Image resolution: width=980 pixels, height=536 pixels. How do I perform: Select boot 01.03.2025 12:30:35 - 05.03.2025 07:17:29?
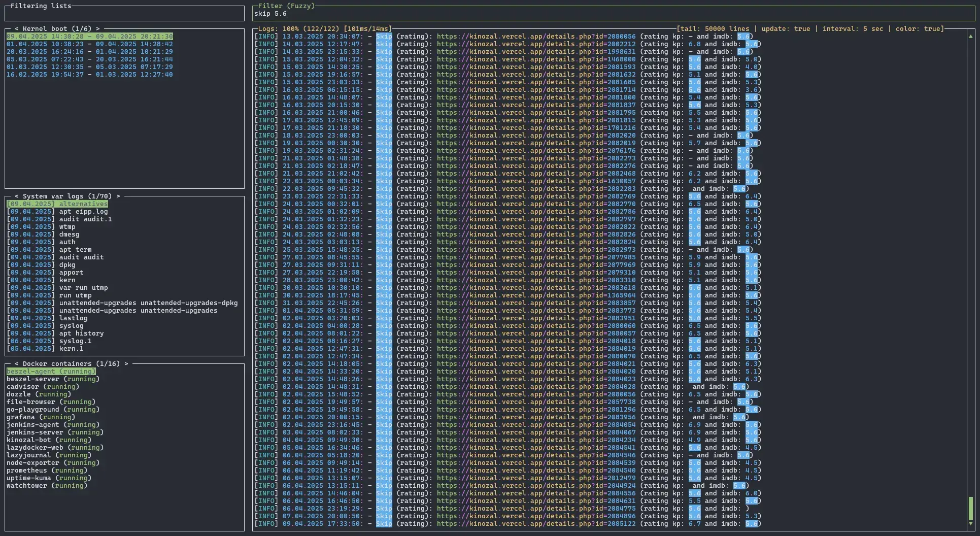coord(90,67)
